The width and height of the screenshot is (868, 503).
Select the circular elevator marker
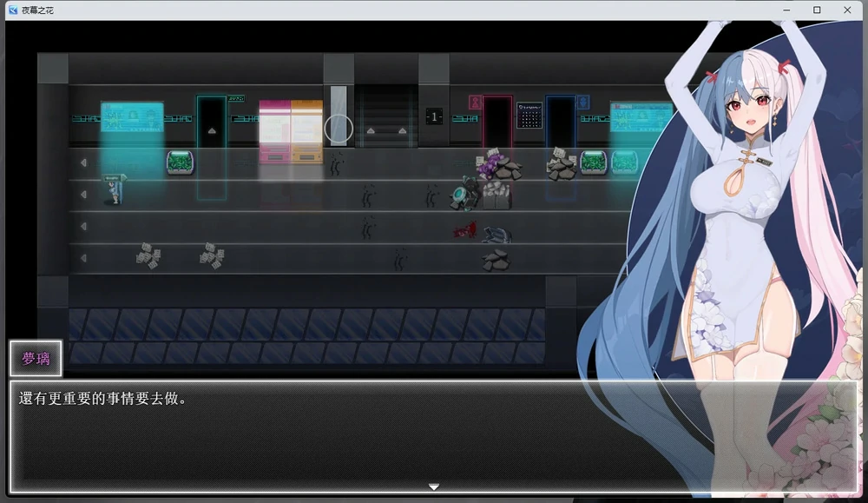point(339,129)
